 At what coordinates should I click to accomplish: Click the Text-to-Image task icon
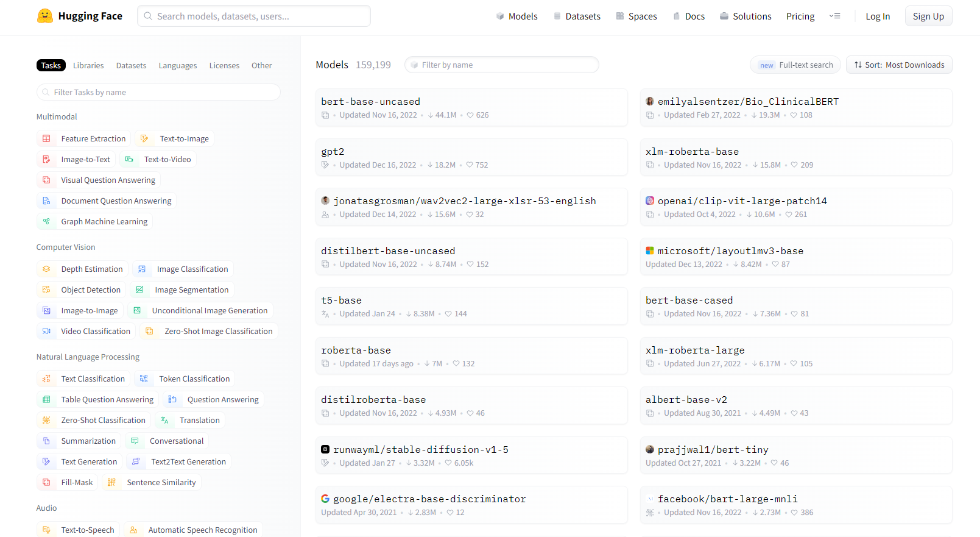coord(144,139)
